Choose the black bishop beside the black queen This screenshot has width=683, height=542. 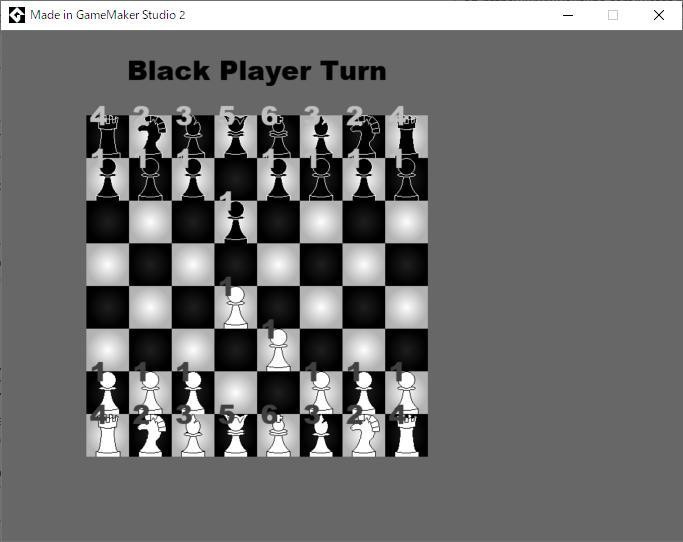(x=193, y=136)
